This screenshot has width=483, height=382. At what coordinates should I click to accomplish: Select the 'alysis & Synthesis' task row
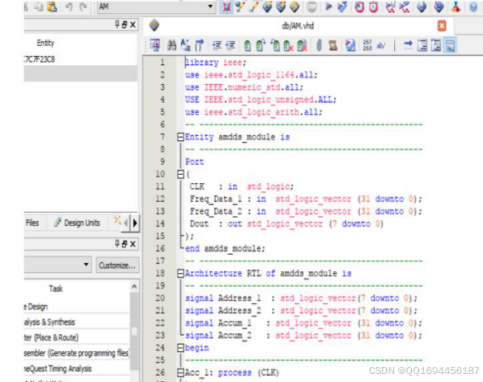pos(77,322)
